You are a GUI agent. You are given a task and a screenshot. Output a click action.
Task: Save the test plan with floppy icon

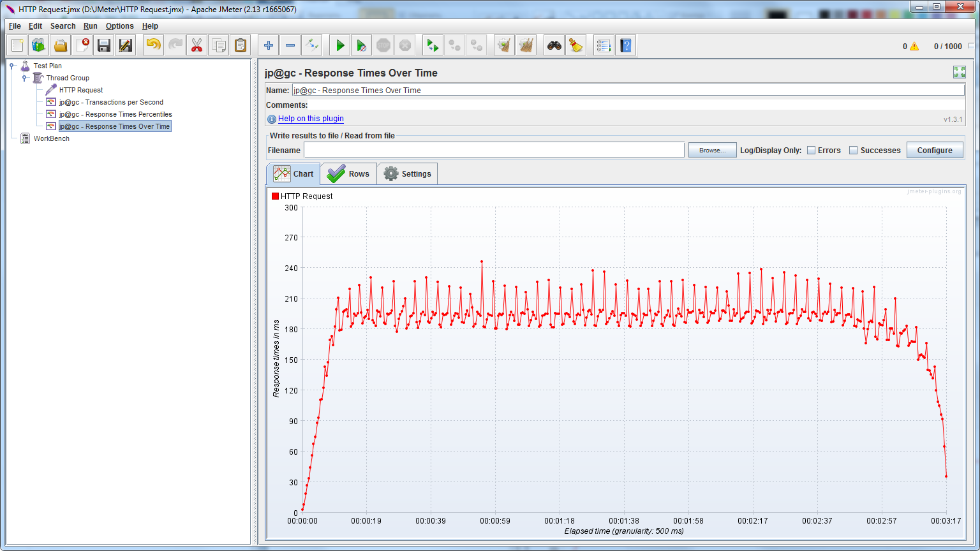click(104, 45)
